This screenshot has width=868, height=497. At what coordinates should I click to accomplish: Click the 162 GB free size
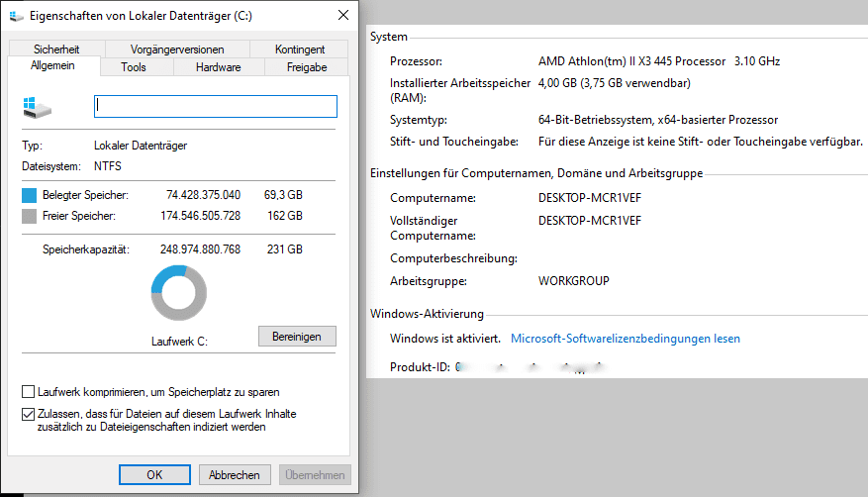click(284, 216)
